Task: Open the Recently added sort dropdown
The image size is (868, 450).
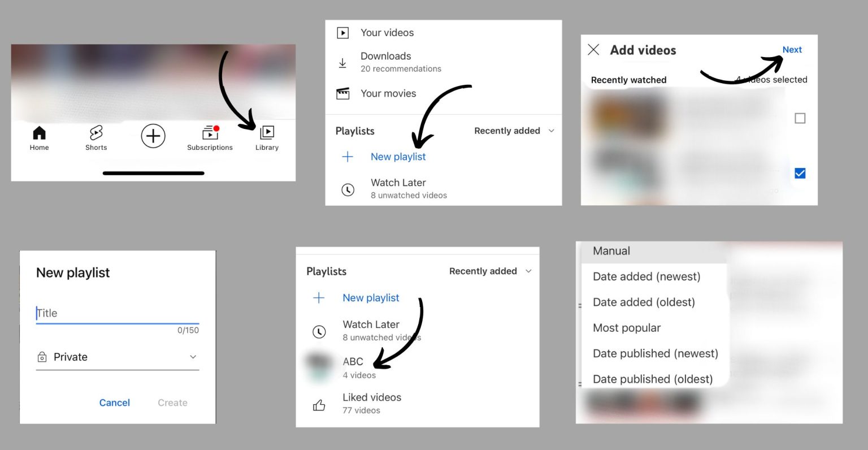Action: click(x=513, y=131)
